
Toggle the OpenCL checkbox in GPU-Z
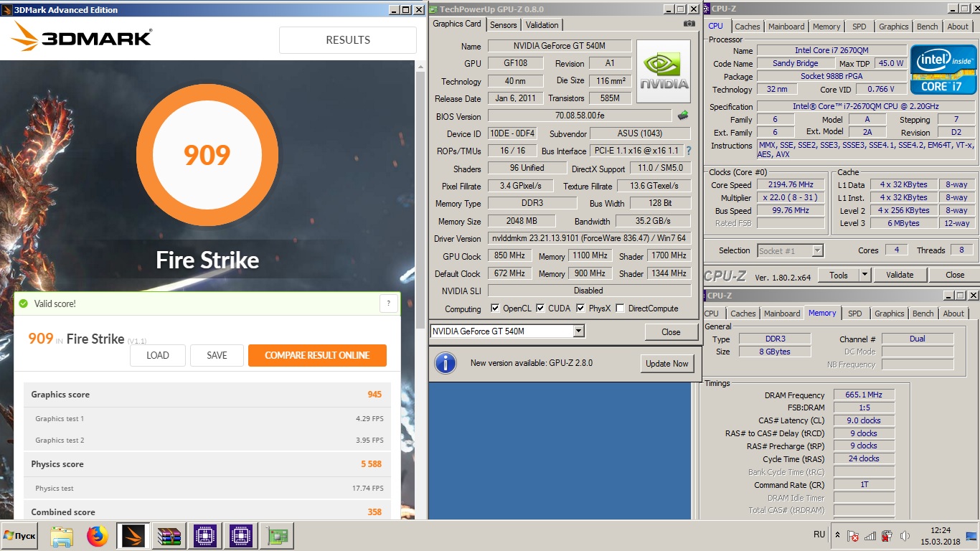tap(495, 309)
